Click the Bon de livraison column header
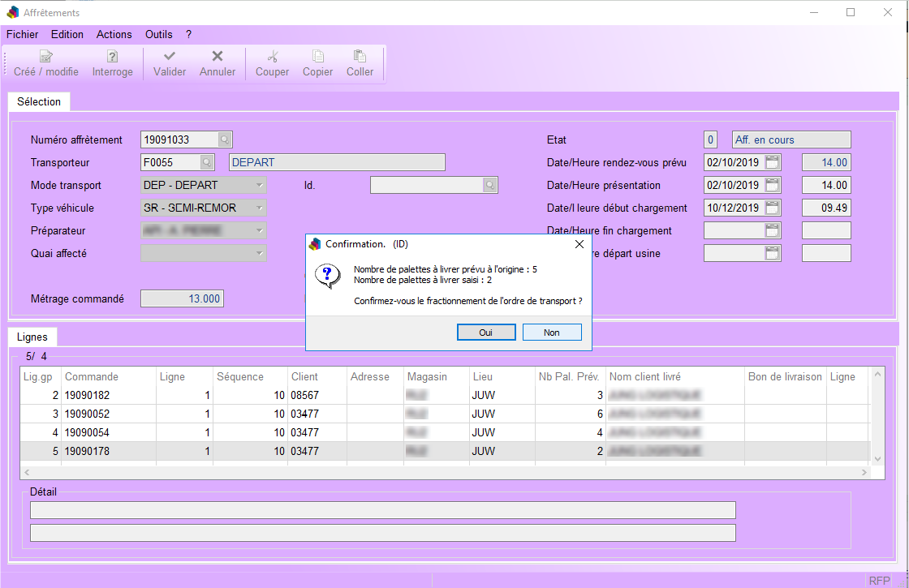 click(x=786, y=376)
